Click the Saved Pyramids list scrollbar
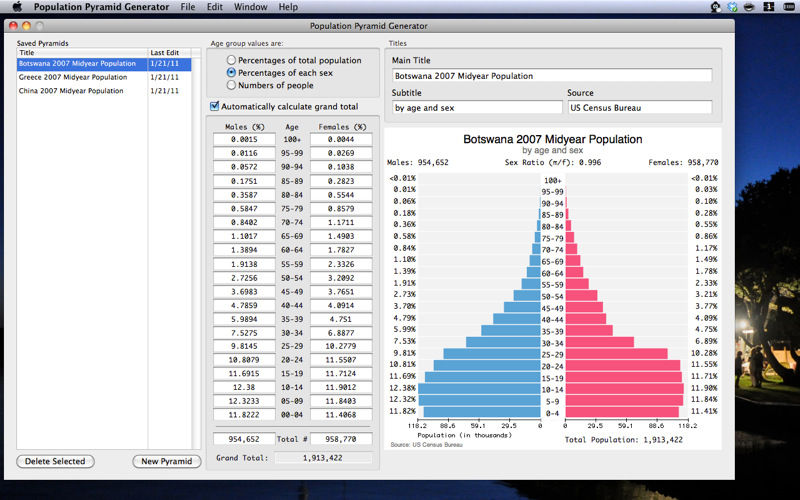The width and height of the screenshot is (800, 500). point(196,253)
